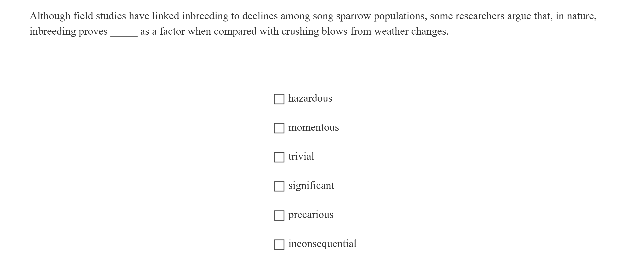
Task: Click the word 'populations' in the question
Action: tap(400, 16)
